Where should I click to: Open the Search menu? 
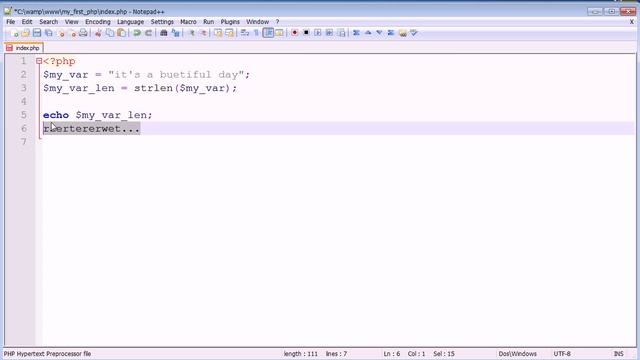tap(49, 22)
